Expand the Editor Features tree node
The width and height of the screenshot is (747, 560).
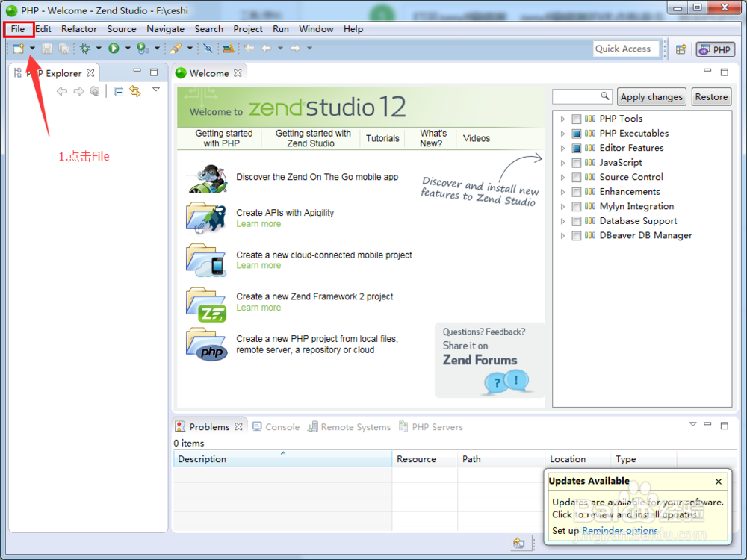[562, 148]
